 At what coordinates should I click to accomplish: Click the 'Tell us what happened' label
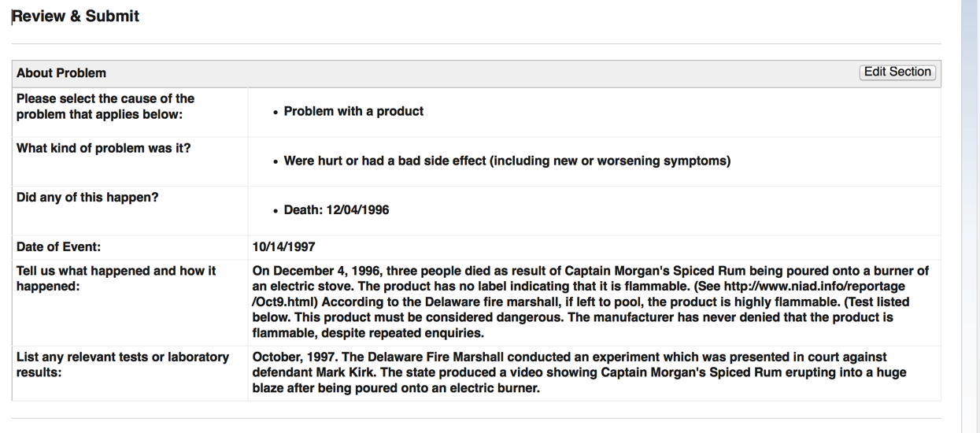click(x=116, y=279)
